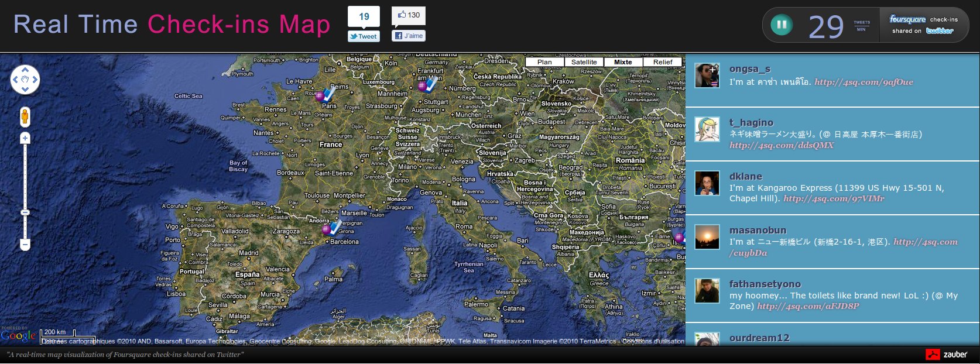Click the map pan control wheel
Image resolution: width=980 pixels, height=364 pixels.
(25, 80)
